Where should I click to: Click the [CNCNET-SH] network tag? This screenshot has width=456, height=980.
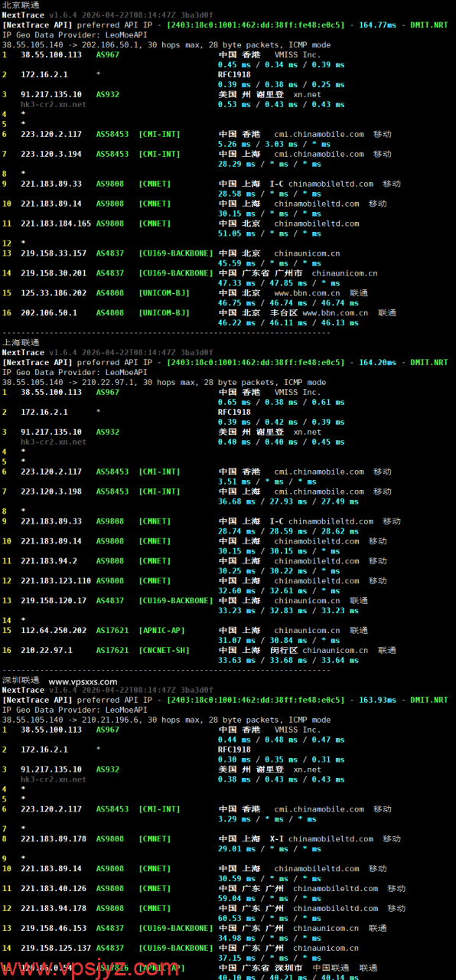[x=164, y=651]
